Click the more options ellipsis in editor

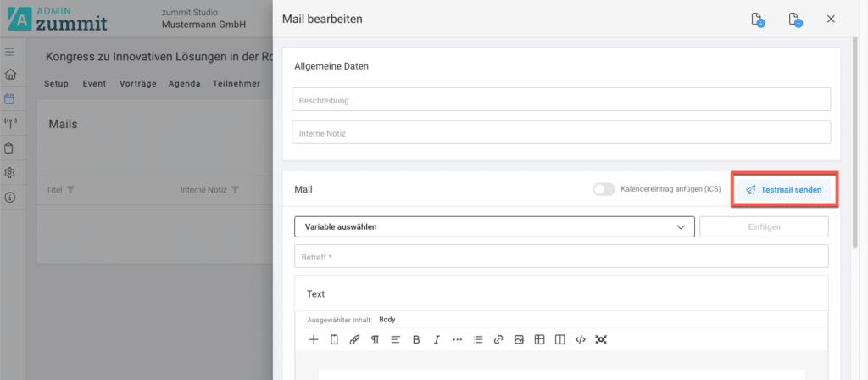pos(458,339)
